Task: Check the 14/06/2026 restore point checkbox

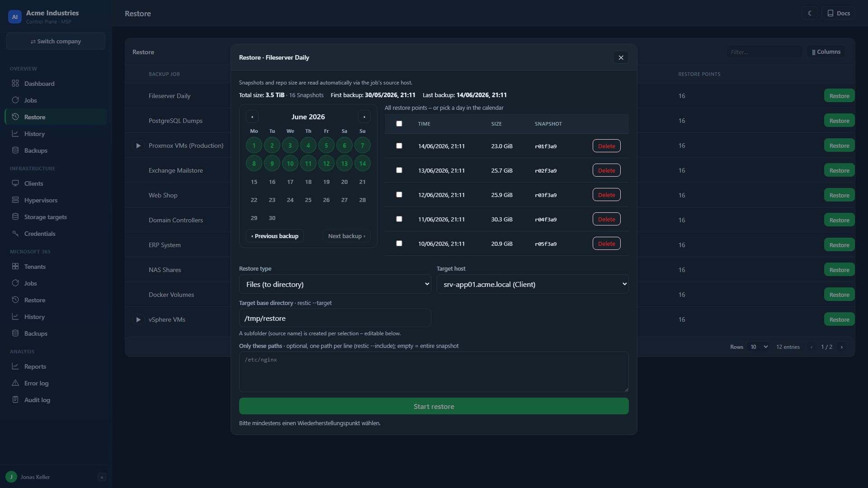Action: coord(399,146)
